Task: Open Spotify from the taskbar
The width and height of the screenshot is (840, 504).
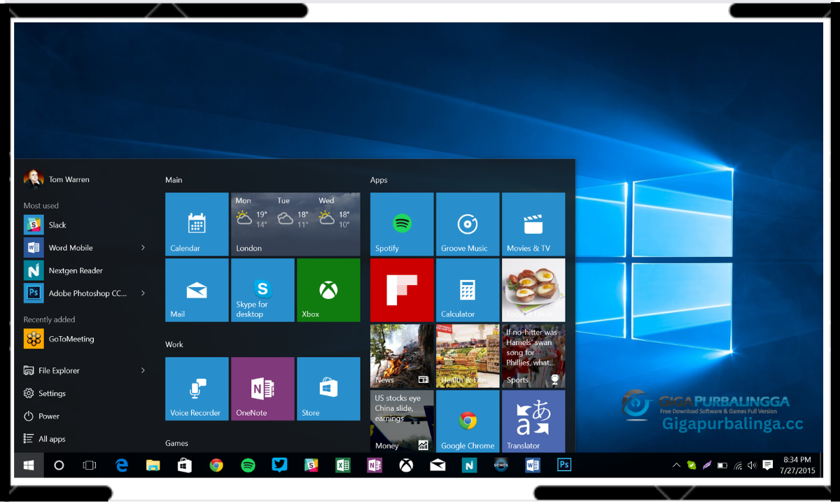Action: pyautogui.click(x=248, y=465)
